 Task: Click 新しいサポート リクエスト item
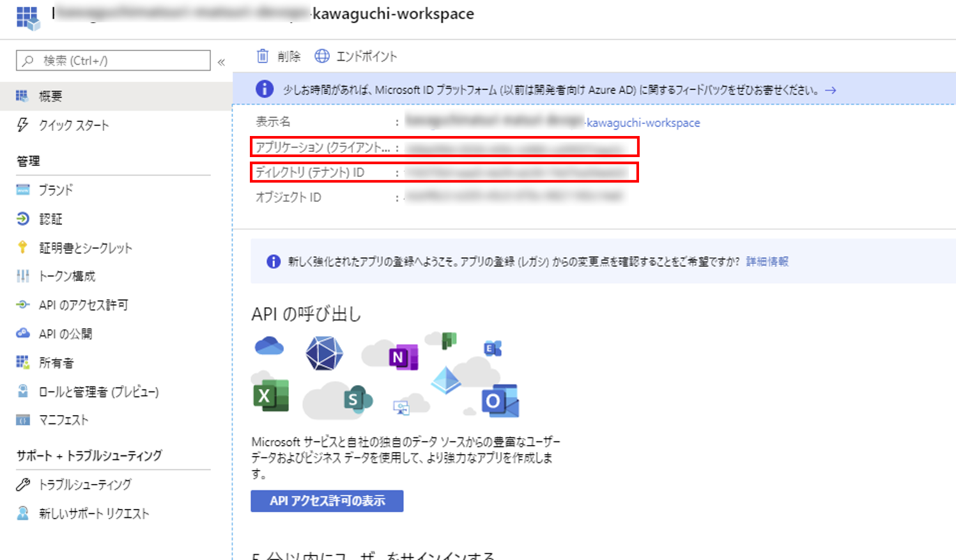click(x=93, y=513)
